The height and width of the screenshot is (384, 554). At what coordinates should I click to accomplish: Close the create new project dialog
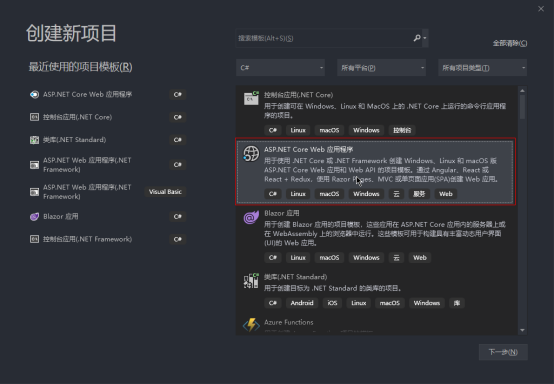coord(541,9)
